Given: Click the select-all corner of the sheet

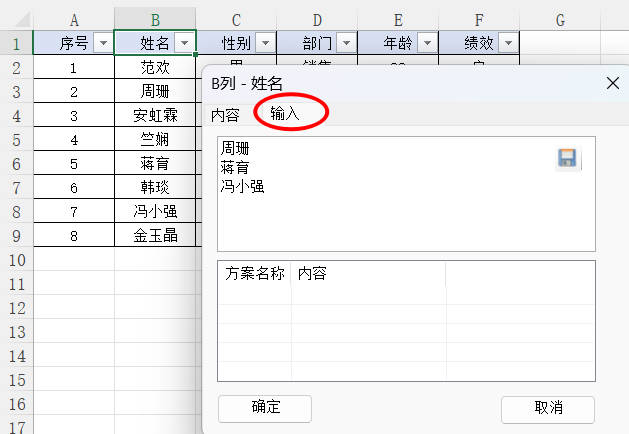Looking at the screenshot, I should click(x=16, y=19).
